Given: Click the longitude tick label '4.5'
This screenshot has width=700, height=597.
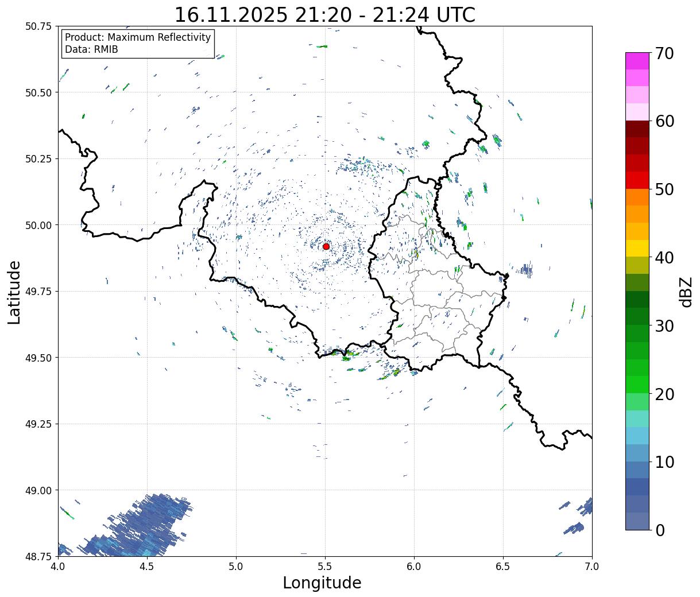Looking at the screenshot, I should [147, 567].
